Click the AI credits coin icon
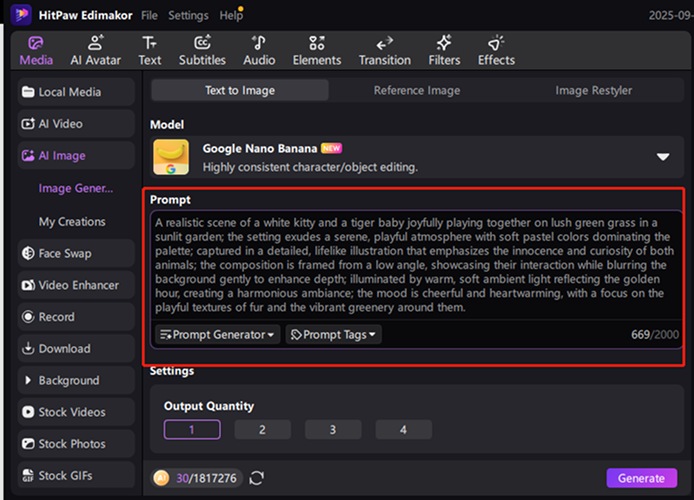 (161, 478)
